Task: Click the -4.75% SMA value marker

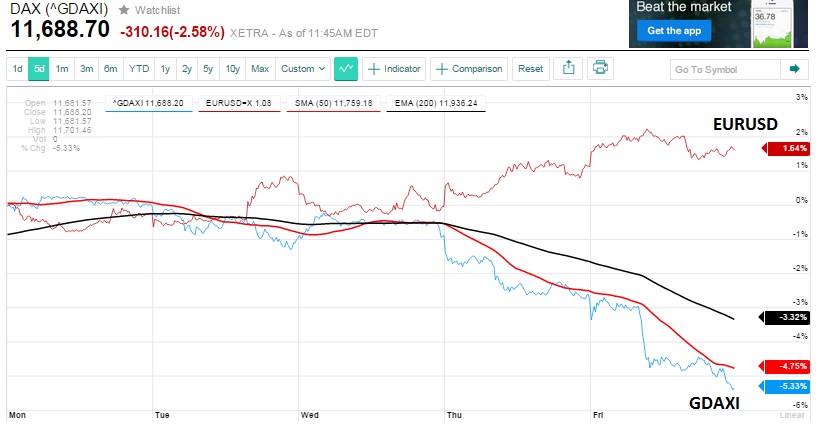Action: (785, 366)
